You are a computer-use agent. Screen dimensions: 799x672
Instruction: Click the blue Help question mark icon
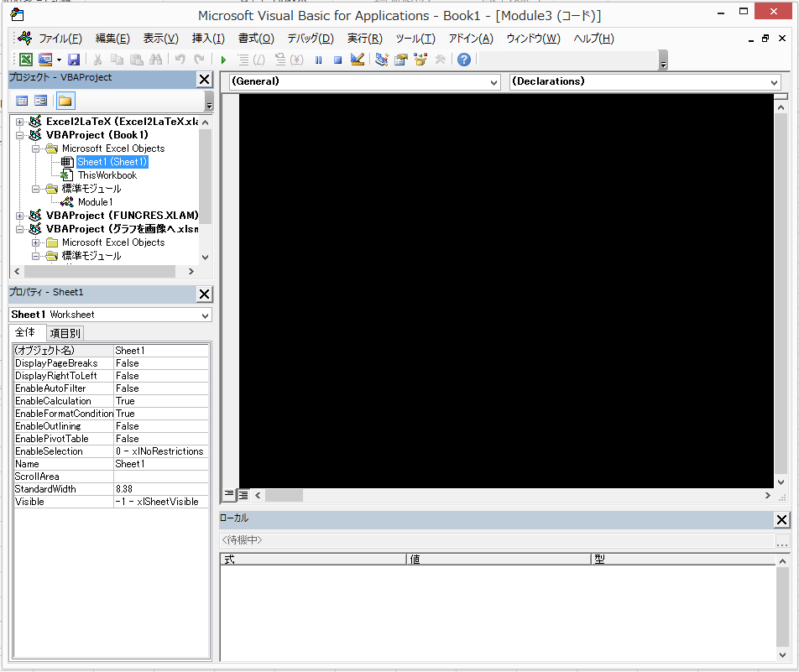coord(463,60)
